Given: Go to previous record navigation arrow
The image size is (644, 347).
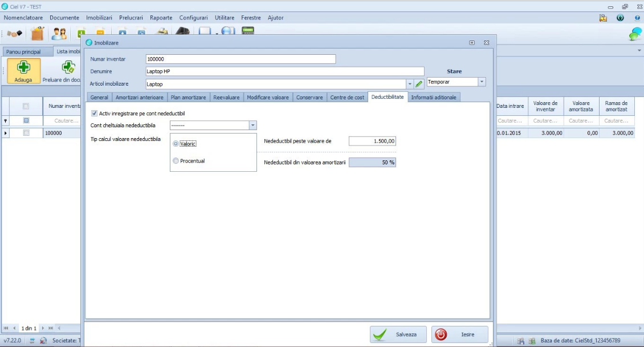Looking at the screenshot, I should coord(14,328).
